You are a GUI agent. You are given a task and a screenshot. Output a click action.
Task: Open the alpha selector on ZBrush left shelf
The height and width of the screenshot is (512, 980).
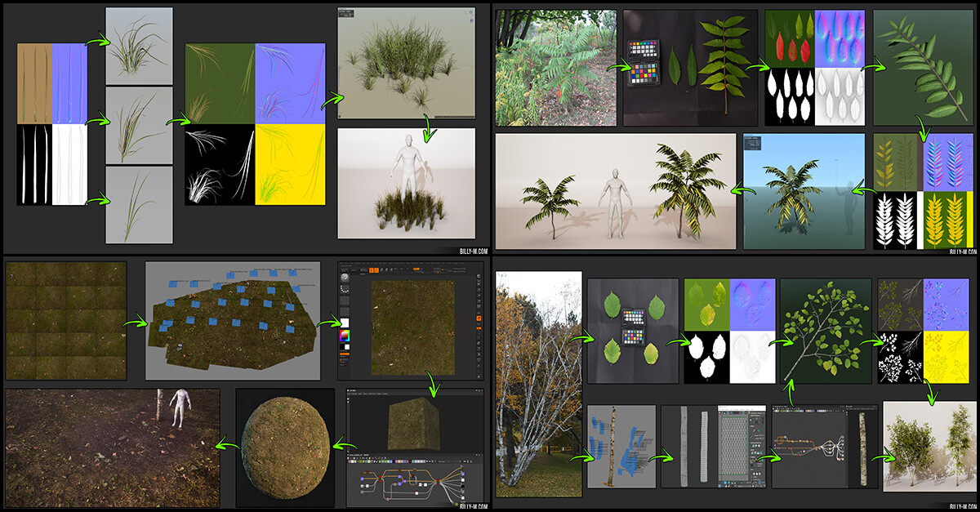tap(345, 299)
